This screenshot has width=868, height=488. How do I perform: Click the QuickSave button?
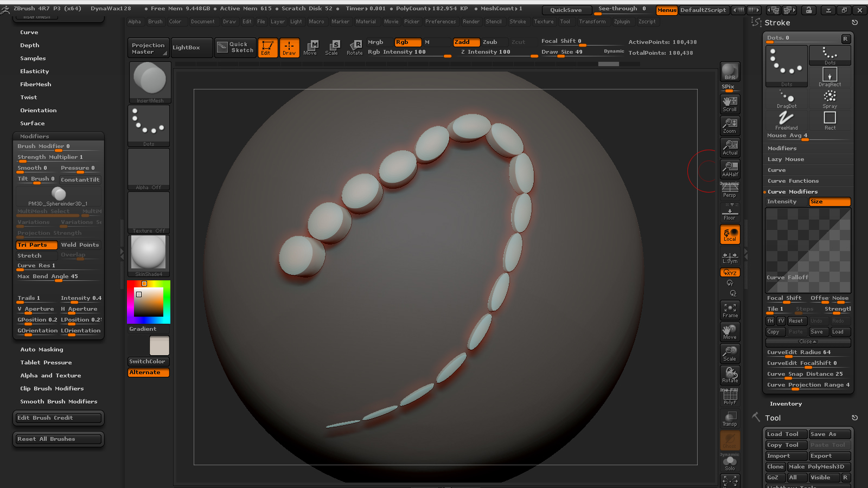pos(566,10)
